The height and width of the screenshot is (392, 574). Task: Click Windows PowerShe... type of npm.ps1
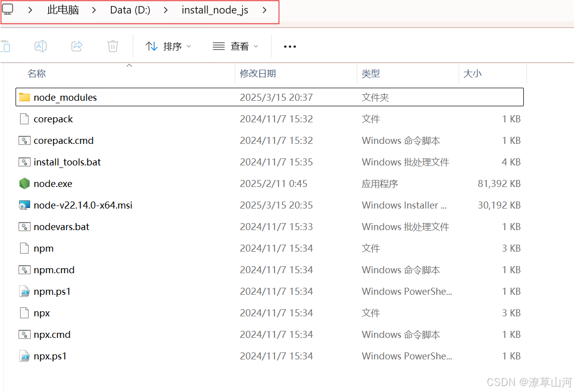coord(407,292)
